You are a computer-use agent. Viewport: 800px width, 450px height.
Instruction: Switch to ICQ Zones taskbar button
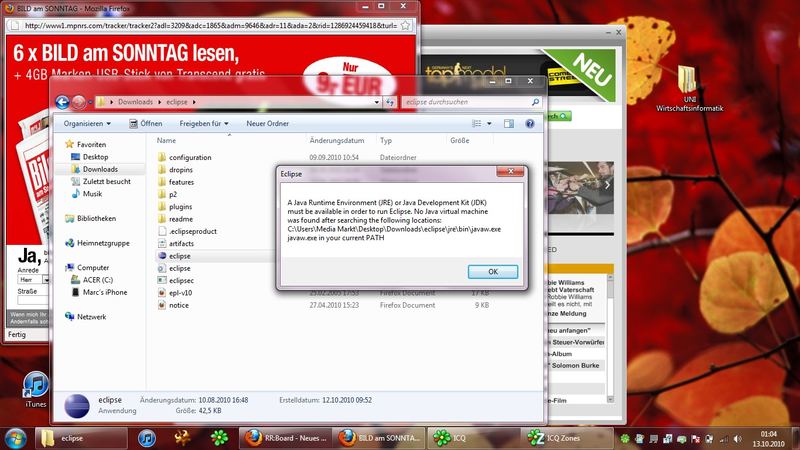coord(568,438)
